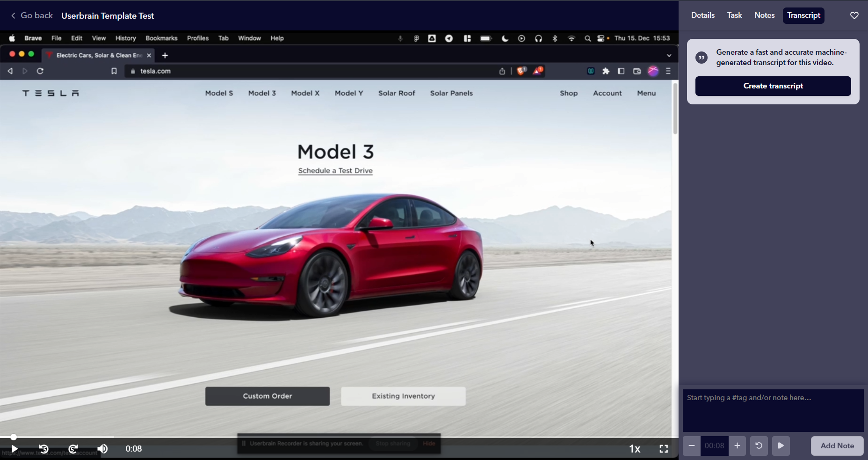Rewind the video five seconds
This screenshot has width=868, height=460.
[x=43, y=449]
